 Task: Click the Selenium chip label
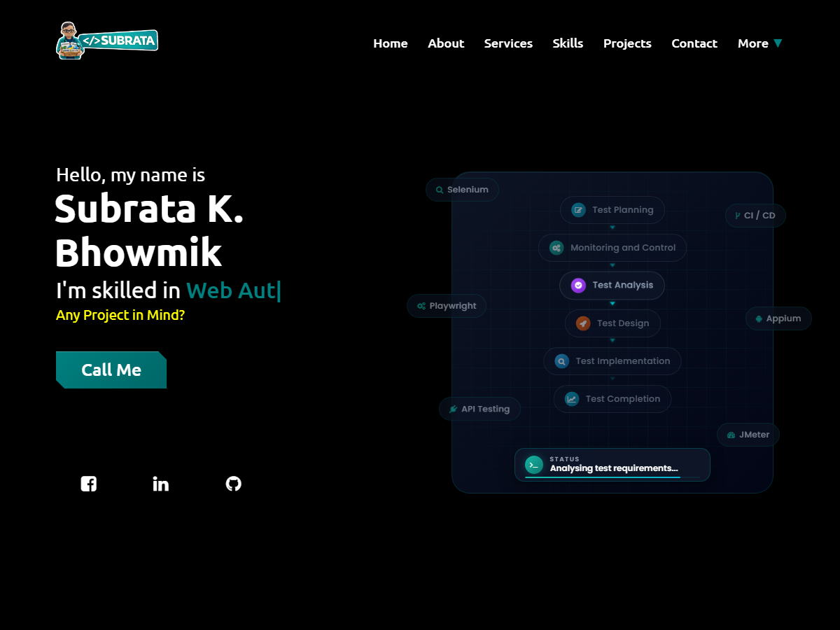point(468,190)
